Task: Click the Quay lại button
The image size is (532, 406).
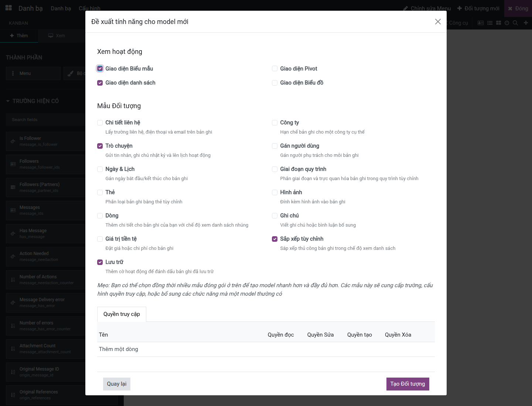Action: click(117, 384)
